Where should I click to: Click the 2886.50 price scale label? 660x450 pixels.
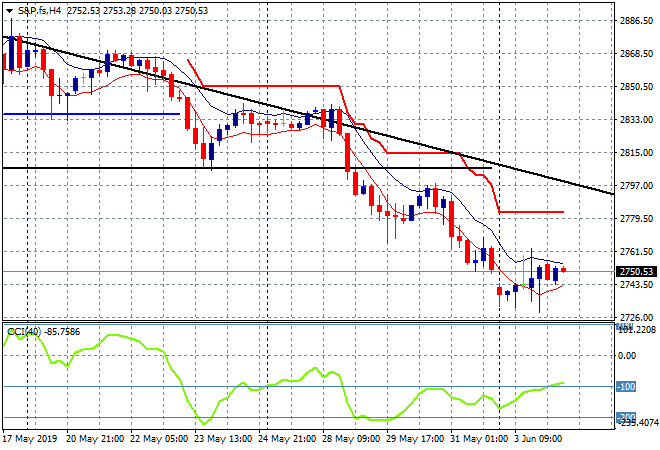(x=637, y=21)
